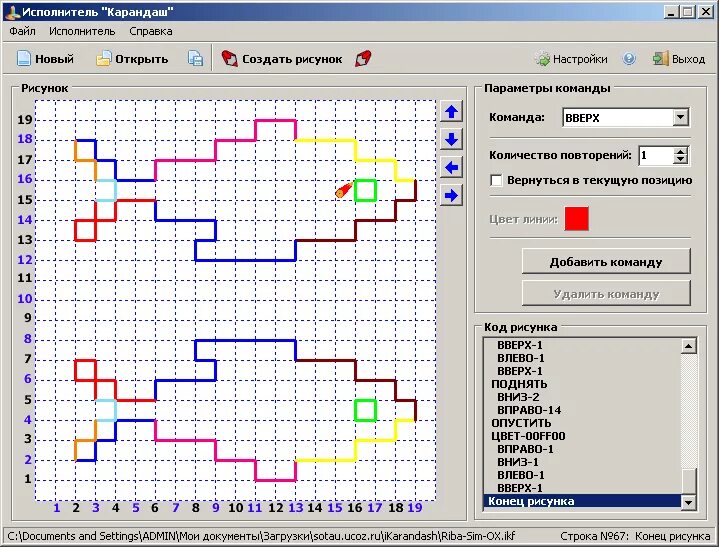719x547 pixels.
Task: Click the Количество повторений number field
Action: coord(656,156)
